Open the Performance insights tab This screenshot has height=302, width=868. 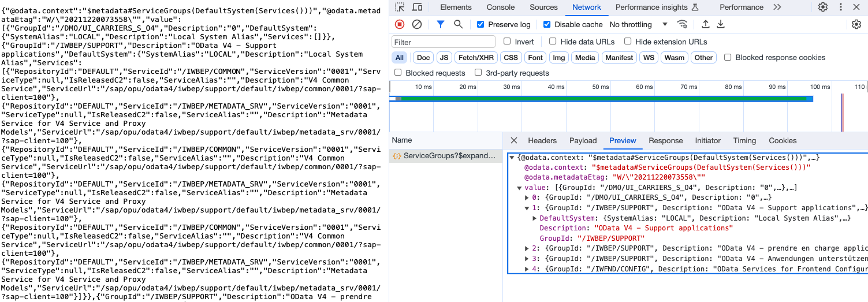tap(657, 7)
